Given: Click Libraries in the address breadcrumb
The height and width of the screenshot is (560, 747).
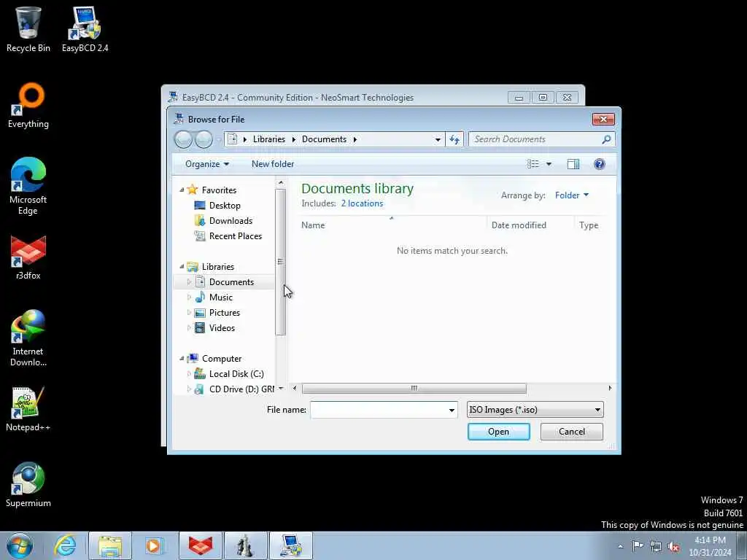Looking at the screenshot, I should coord(268,139).
